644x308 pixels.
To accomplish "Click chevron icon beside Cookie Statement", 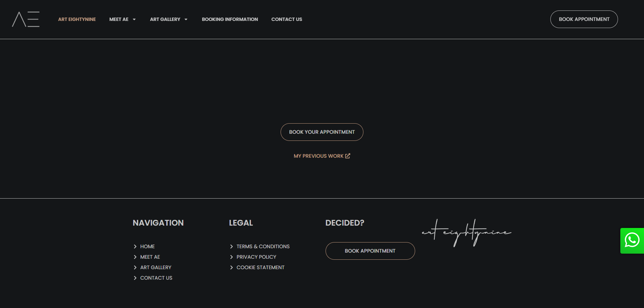I will (x=232, y=267).
